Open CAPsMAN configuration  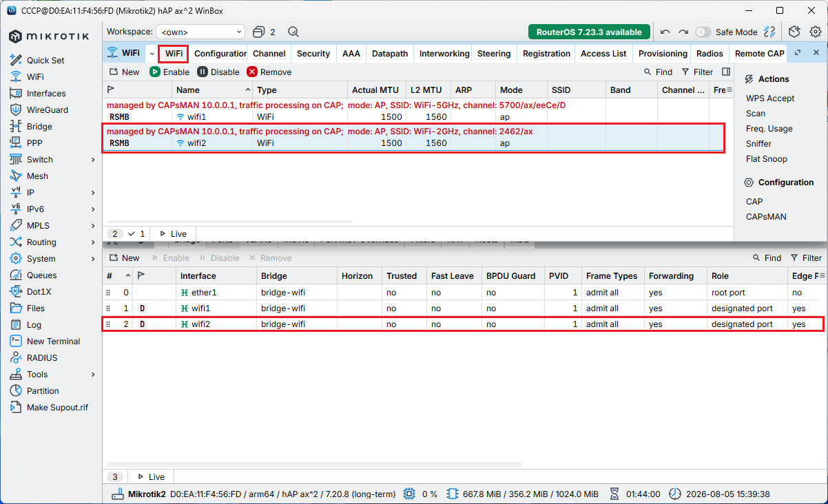click(766, 217)
